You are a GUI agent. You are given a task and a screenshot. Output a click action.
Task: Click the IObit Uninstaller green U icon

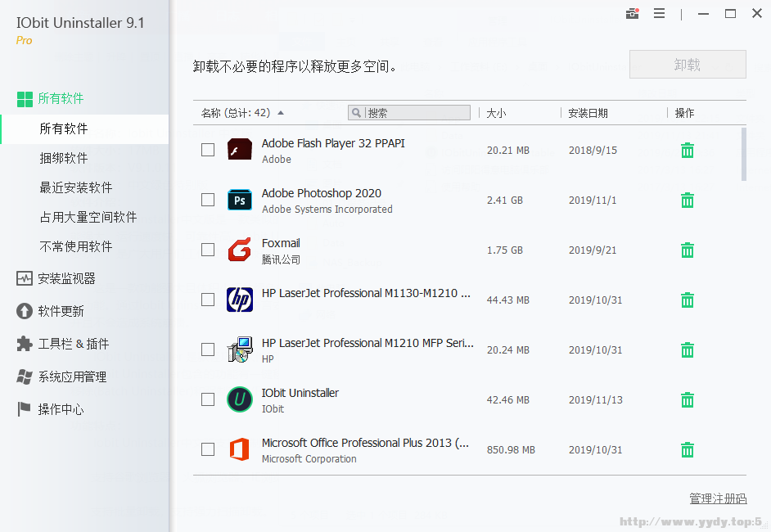[240, 399]
